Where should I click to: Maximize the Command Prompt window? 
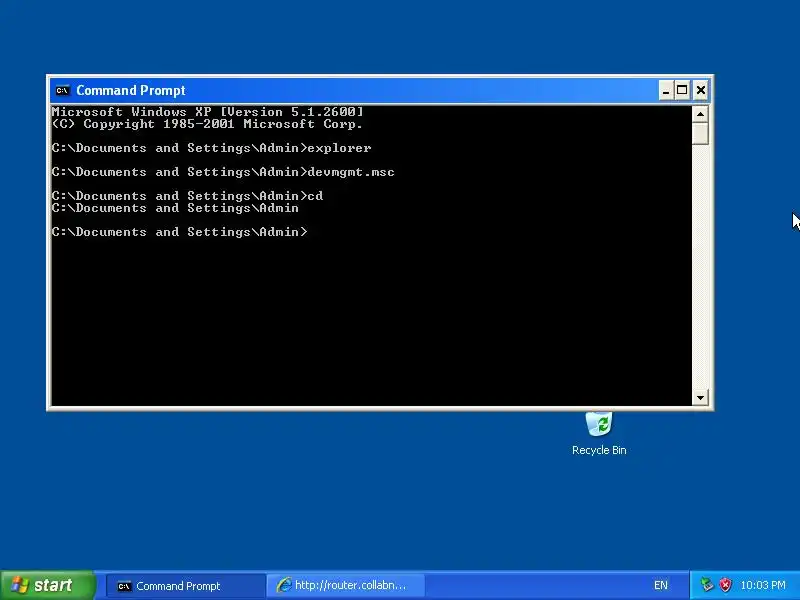click(x=682, y=91)
